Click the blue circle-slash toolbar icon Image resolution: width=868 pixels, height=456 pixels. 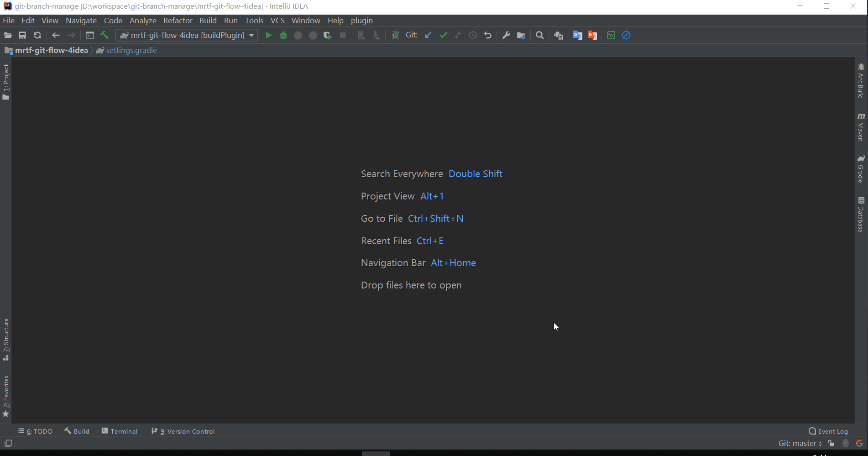[626, 35]
